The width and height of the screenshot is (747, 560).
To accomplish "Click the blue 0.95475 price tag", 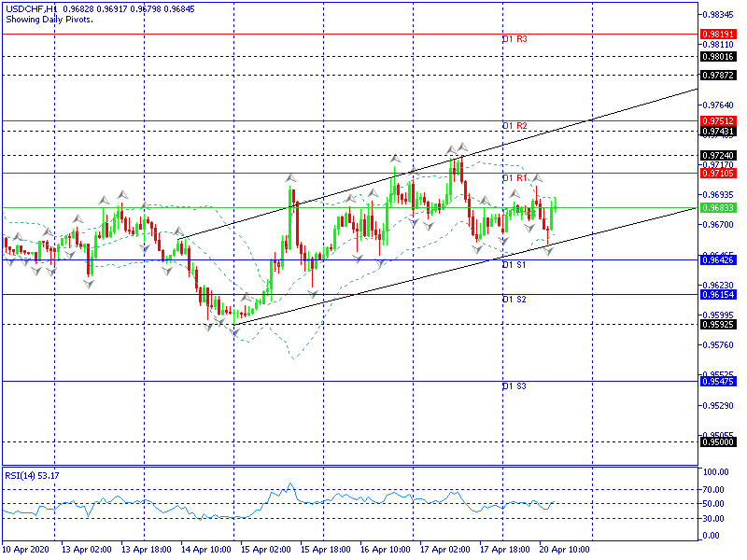I will tap(717, 381).
